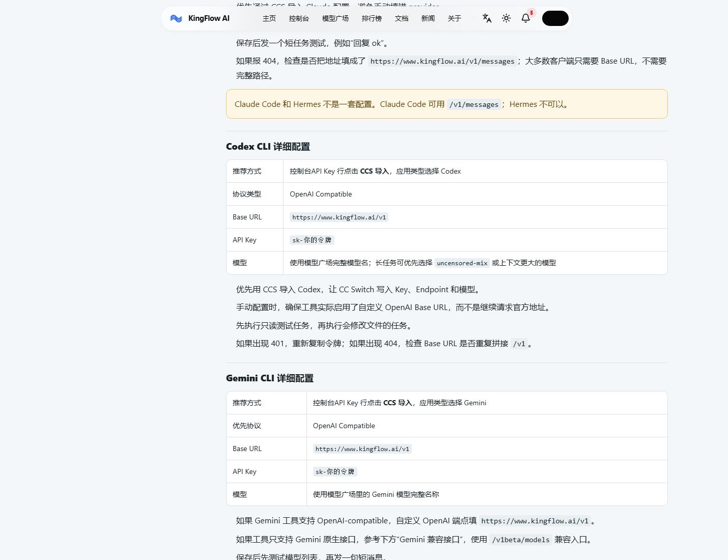728x560 pixels.
Task: Click the line 先执行只读测试任务
Action: (325, 325)
